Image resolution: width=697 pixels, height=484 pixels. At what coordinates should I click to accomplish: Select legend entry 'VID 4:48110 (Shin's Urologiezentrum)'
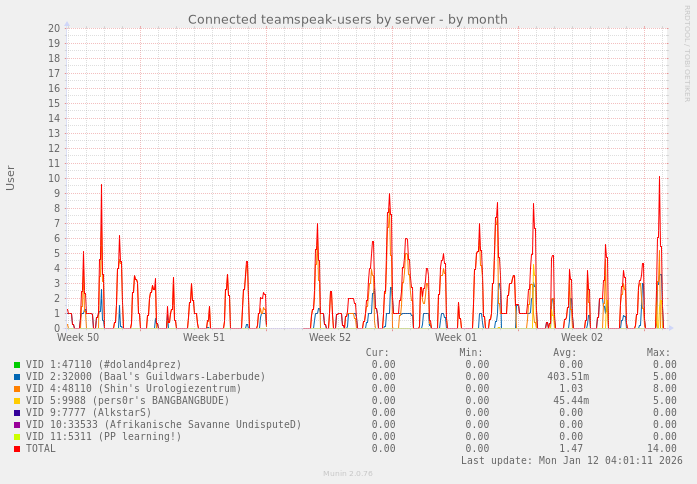pos(133,389)
